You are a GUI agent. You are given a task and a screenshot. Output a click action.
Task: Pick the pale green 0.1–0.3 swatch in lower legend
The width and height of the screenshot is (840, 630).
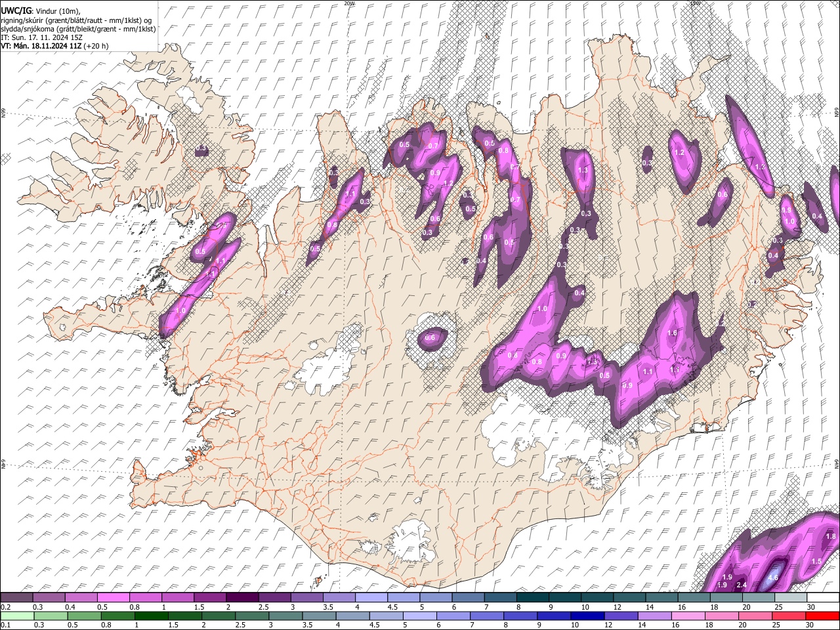pyautogui.click(x=16, y=616)
